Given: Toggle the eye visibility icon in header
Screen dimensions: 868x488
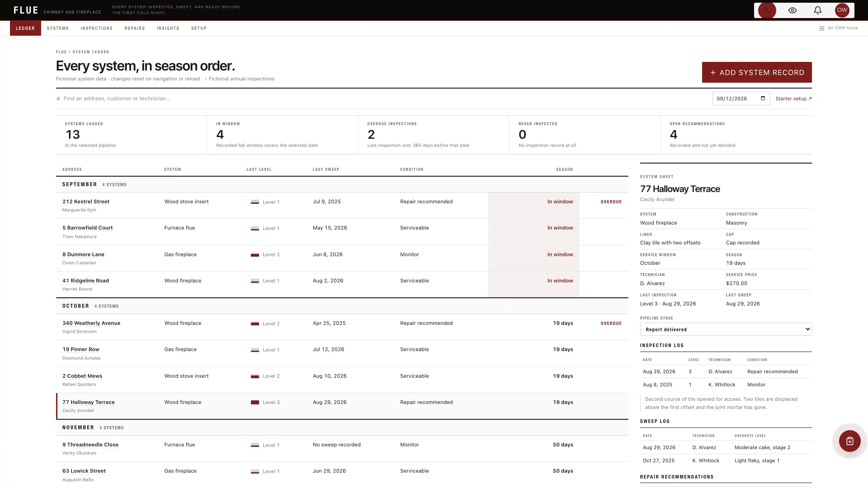Looking at the screenshot, I should click(x=793, y=10).
